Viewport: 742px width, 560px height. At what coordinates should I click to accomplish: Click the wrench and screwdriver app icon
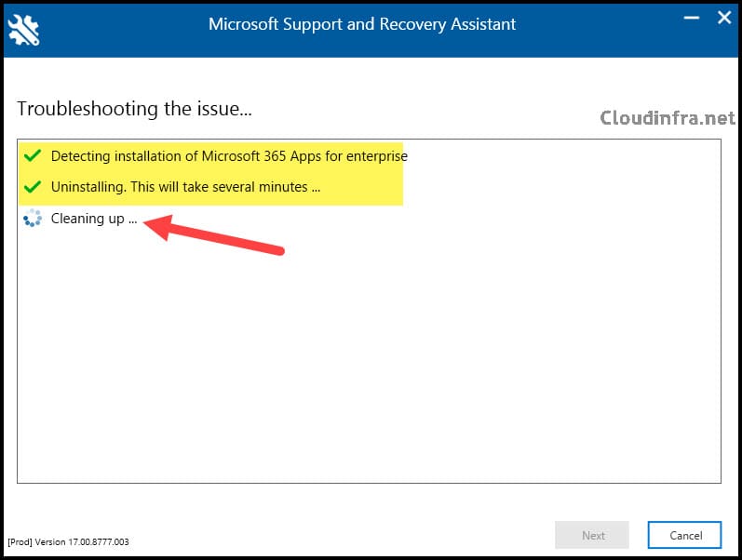point(23,30)
